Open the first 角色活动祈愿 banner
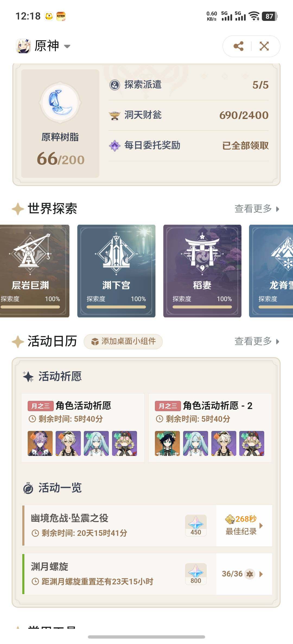 pos(83,428)
